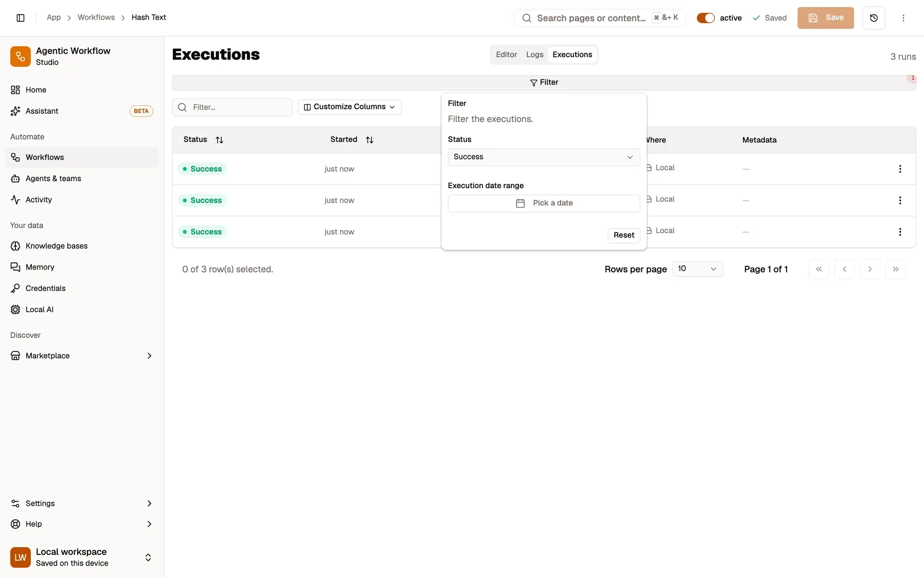
Task: Change Rows per page value
Action: point(698,269)
